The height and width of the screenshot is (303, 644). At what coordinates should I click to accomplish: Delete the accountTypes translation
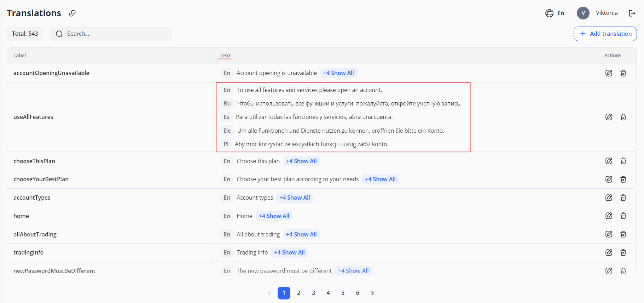pos(623,198)
